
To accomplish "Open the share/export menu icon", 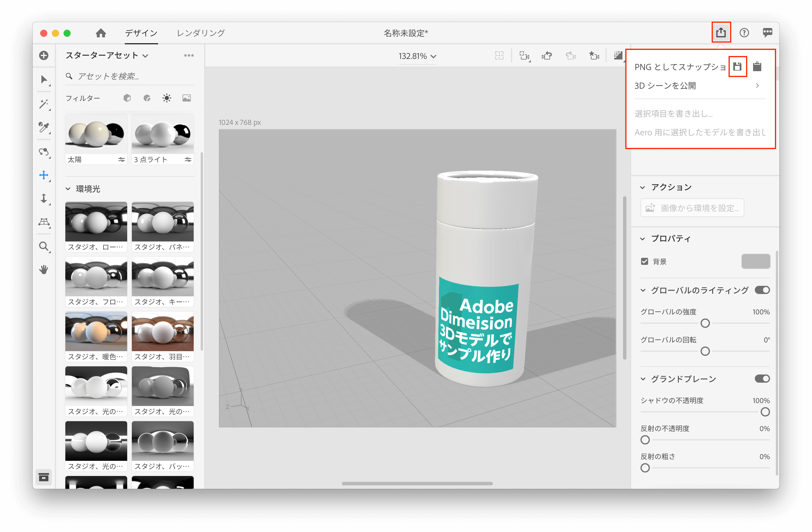I will [x=721, y=32].
